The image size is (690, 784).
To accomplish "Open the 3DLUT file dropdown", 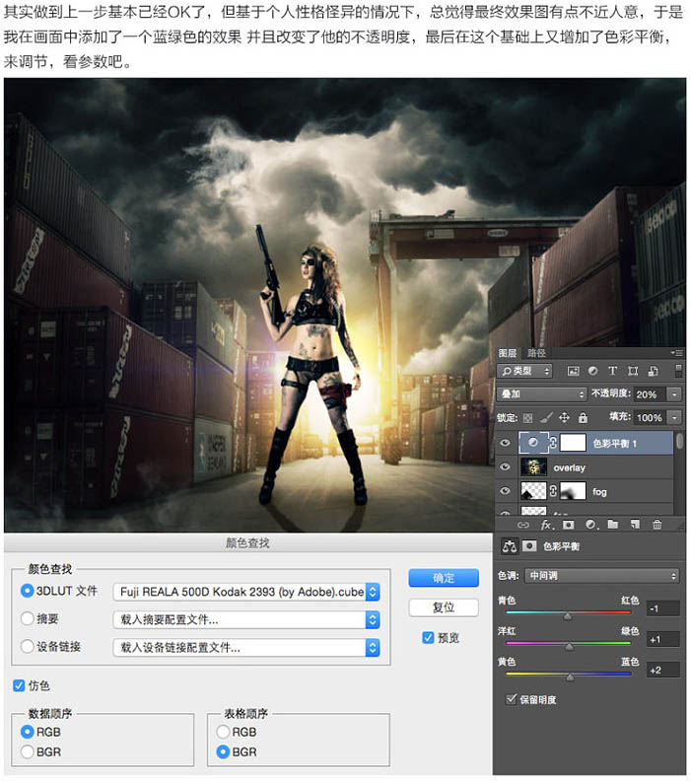I will click(246, 592).
